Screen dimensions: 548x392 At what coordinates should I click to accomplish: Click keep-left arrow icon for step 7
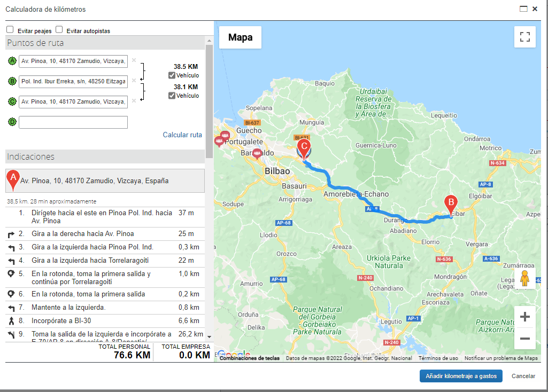[11, 308]
